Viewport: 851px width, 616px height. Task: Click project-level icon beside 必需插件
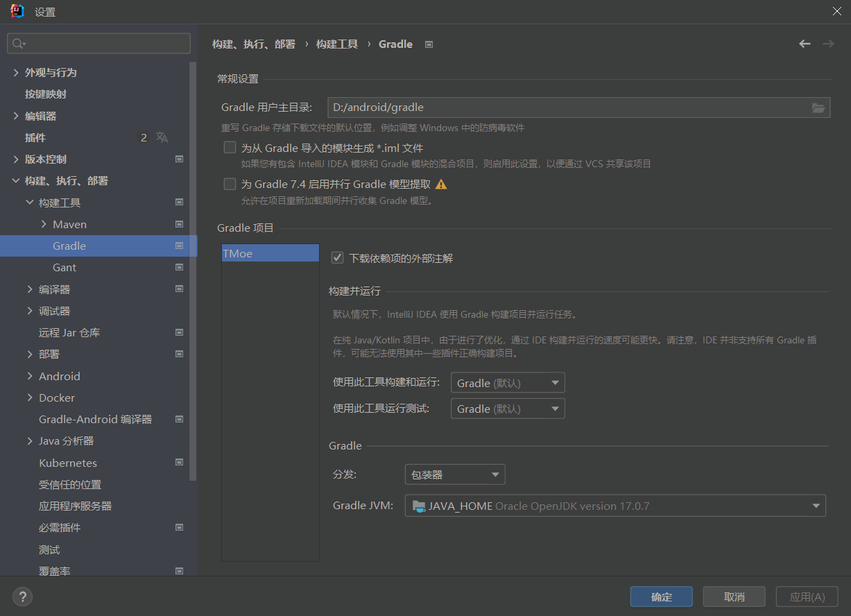coord(179,527)
